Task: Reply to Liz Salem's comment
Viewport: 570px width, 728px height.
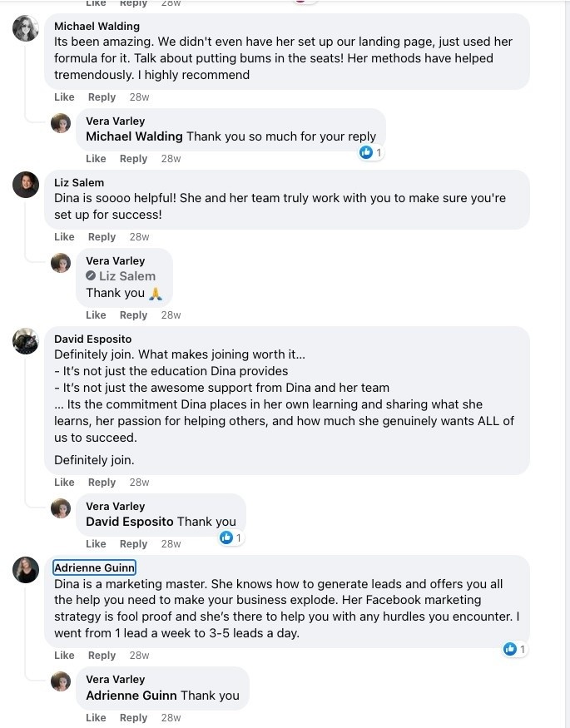Action: [x=102, y=237]
